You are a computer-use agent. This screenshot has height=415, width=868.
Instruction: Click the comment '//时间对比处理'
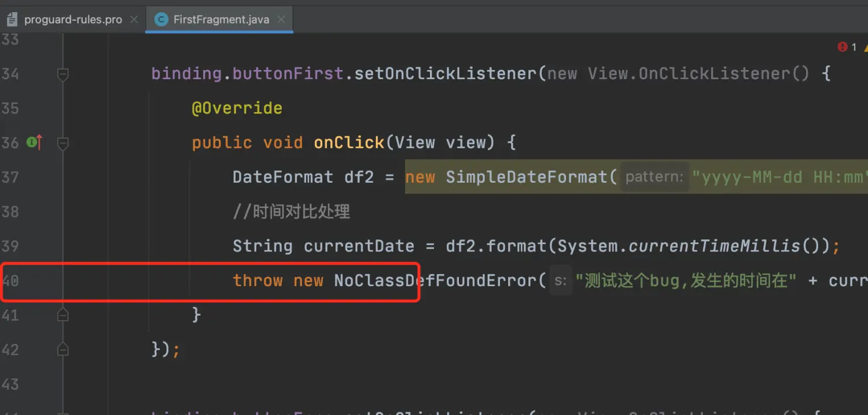[292, 212]
